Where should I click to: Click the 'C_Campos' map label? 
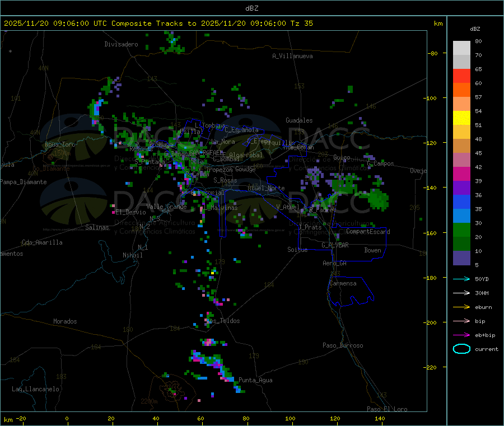point(381,163)
